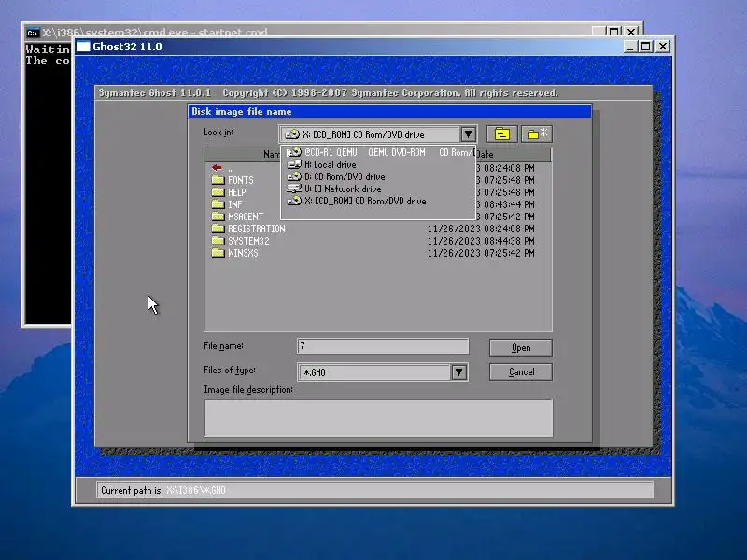747x560 pixels.
Task: Open the Look in drive combo box
Action: [x=378, y=134]
